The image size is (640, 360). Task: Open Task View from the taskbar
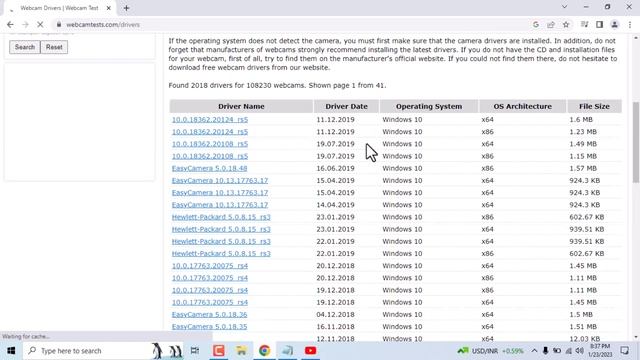pos(195,351)
